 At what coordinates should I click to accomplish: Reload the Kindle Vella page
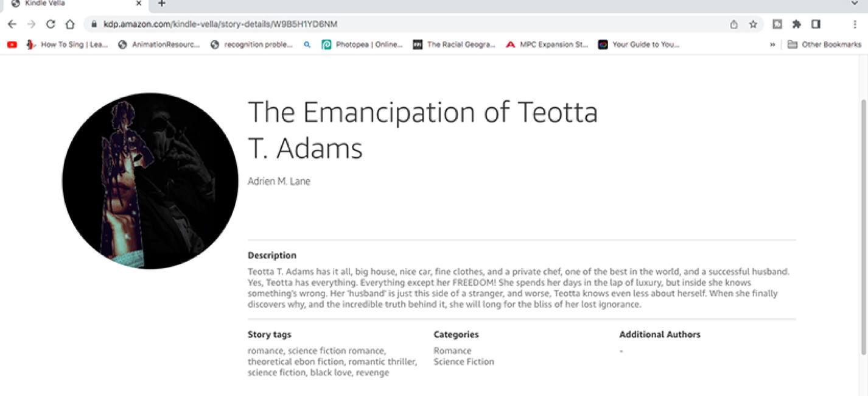(51, 24)
